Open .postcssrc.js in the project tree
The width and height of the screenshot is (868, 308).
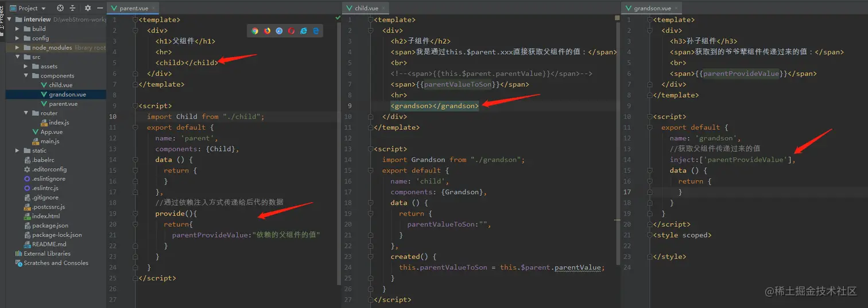click(48, 207)
